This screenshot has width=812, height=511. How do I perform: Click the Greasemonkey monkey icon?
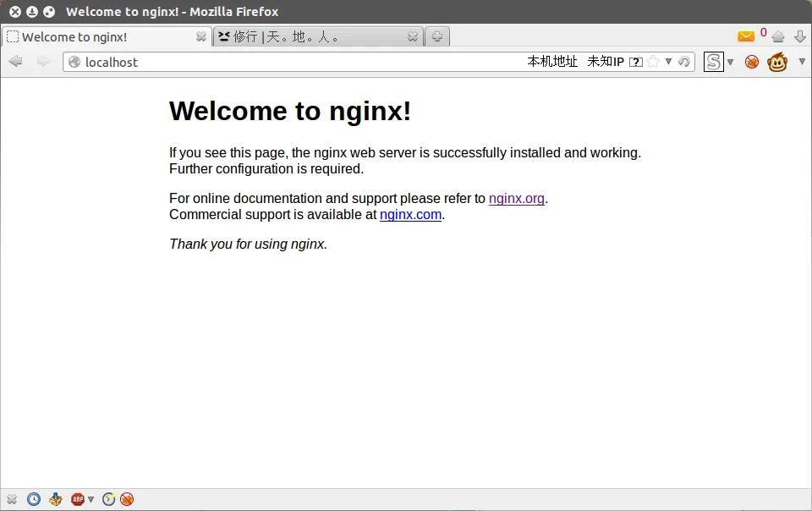coord(777,62)
